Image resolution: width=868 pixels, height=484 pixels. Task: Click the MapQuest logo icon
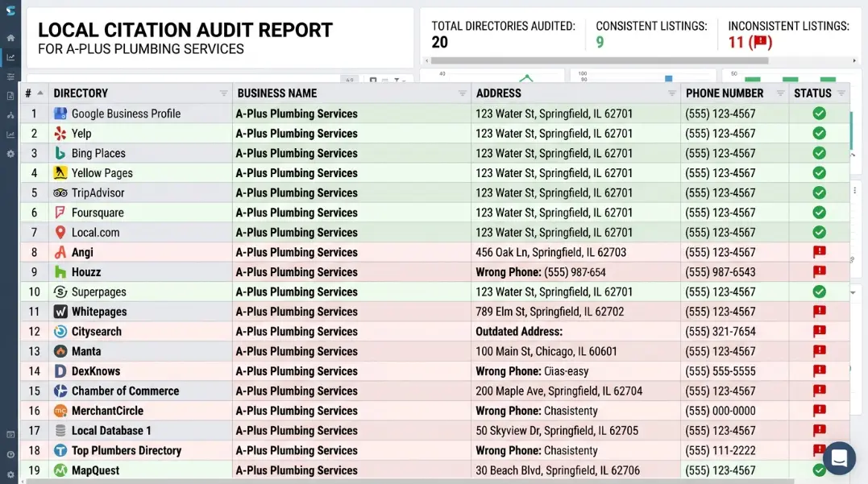[60, 471]
